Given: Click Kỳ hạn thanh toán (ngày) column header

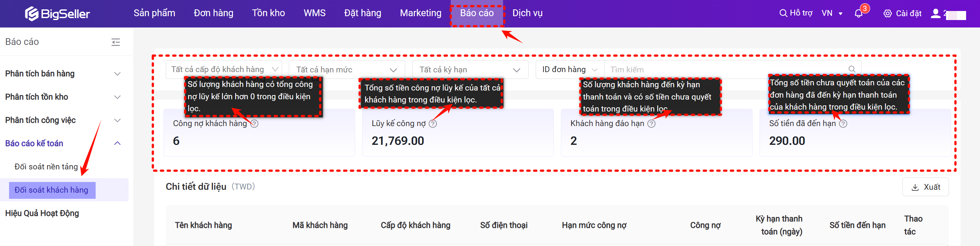Looking at the screenshot, I should tap(779, 225).
